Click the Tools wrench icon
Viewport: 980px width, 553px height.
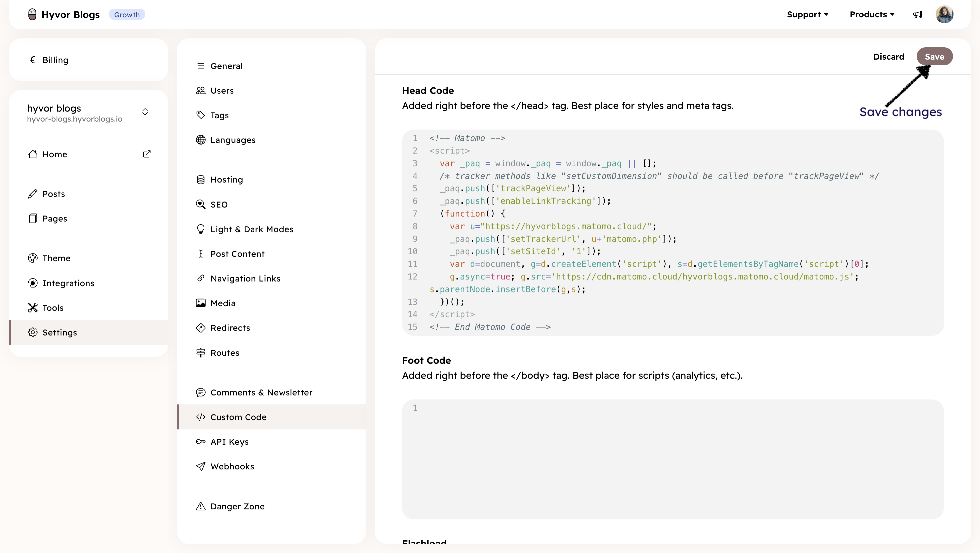pos(33,308)
